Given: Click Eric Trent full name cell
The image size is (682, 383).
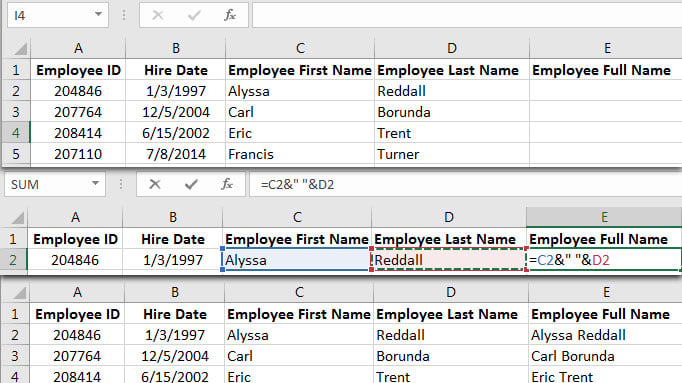Looking at the screenshot, I should [x=605, y=376].
